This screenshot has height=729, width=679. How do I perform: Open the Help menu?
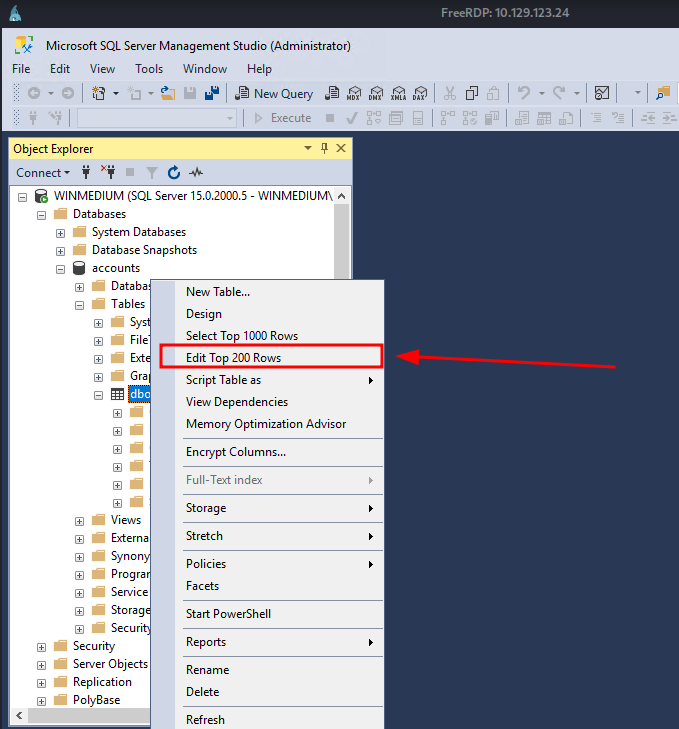pyautogui.click(x=260, y=69)
